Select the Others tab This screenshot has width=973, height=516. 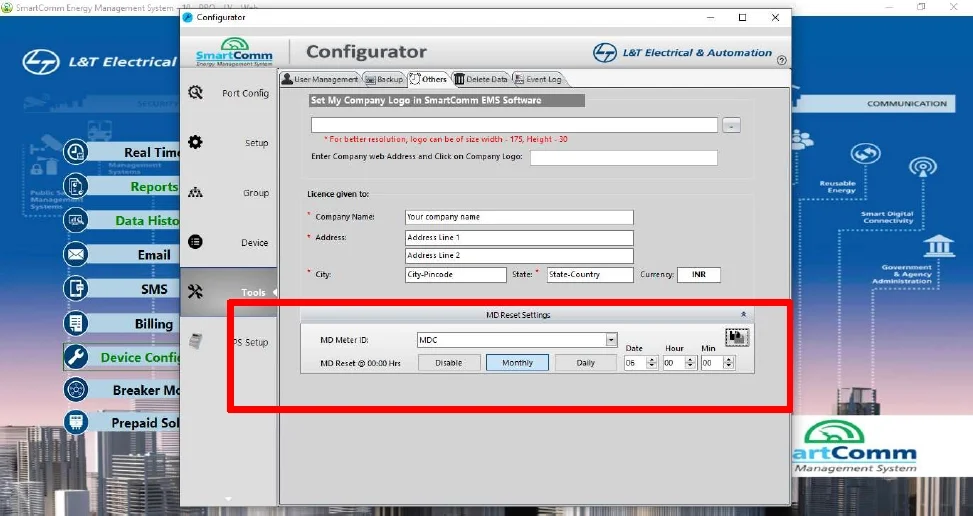coord(428,79)
